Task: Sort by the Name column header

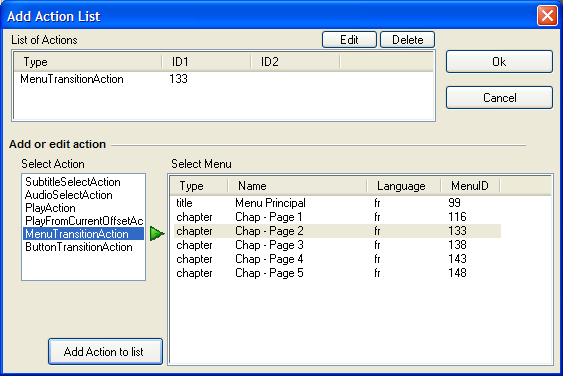Action: click(x=297, y=186)
